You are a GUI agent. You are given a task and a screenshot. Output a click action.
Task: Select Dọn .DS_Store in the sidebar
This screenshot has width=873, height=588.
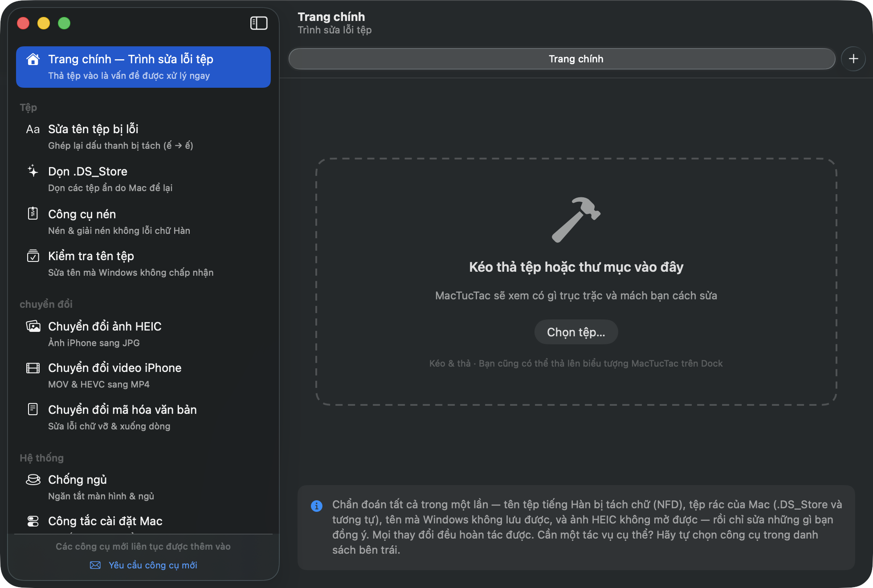[143, 179]
